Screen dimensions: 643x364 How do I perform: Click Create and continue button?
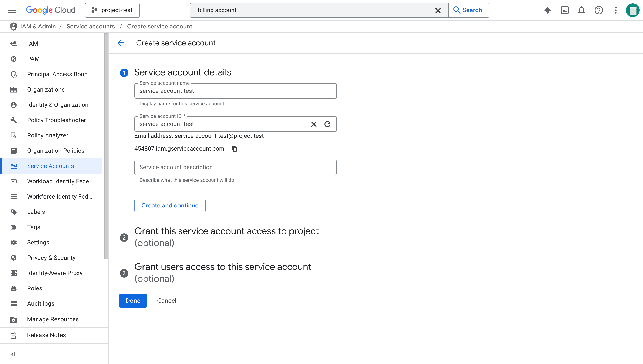(x=170, y=206)
